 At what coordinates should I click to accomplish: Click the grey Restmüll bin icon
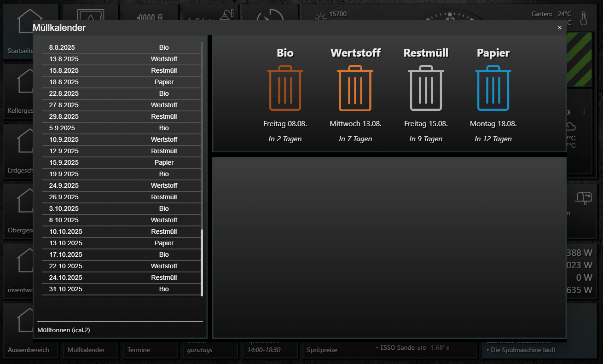[426, 88]
